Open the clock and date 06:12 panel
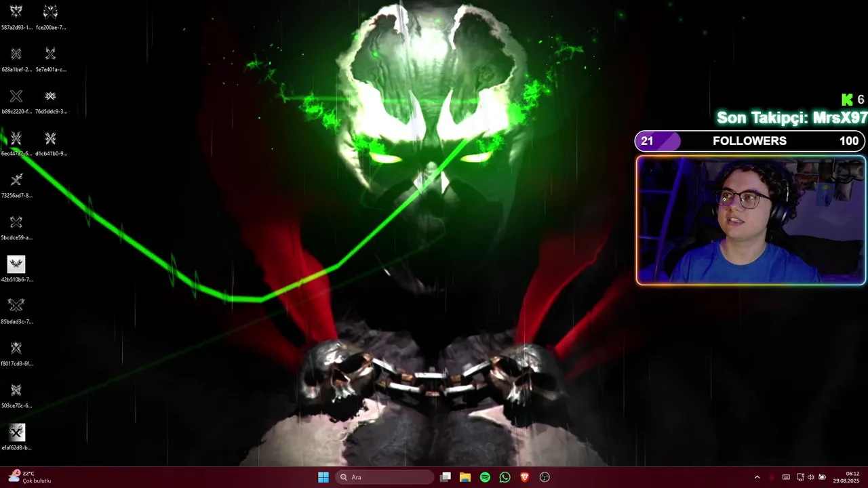 click(x=846, y=477)
